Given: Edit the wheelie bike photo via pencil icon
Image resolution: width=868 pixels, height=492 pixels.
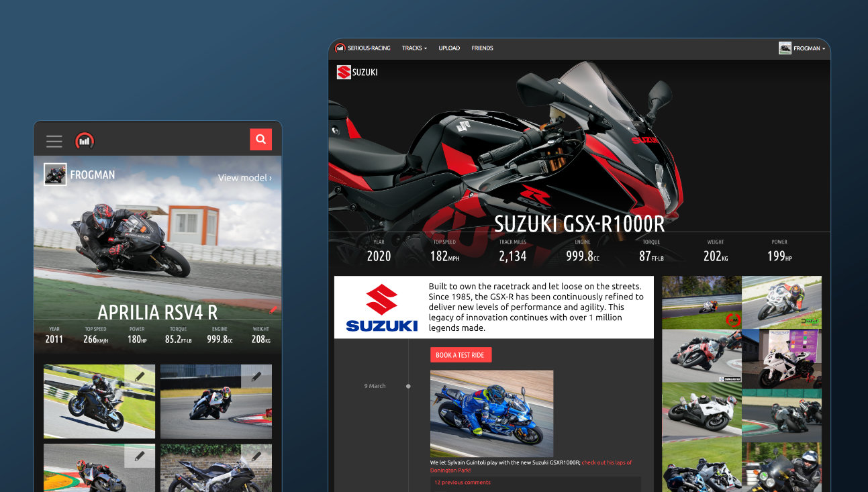Looking at the screenshot, I should pyautogui.click(x=140, y=377).
